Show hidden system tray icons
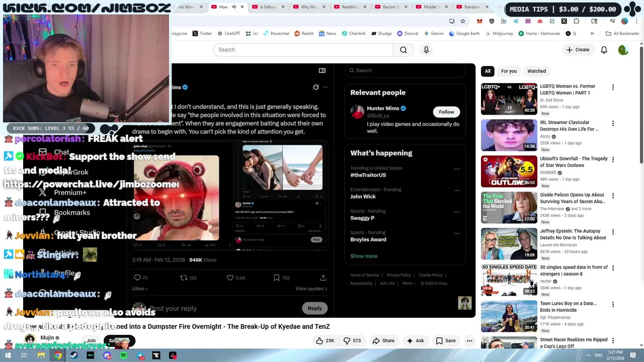The image size is (644, 362). pos(588,355)
